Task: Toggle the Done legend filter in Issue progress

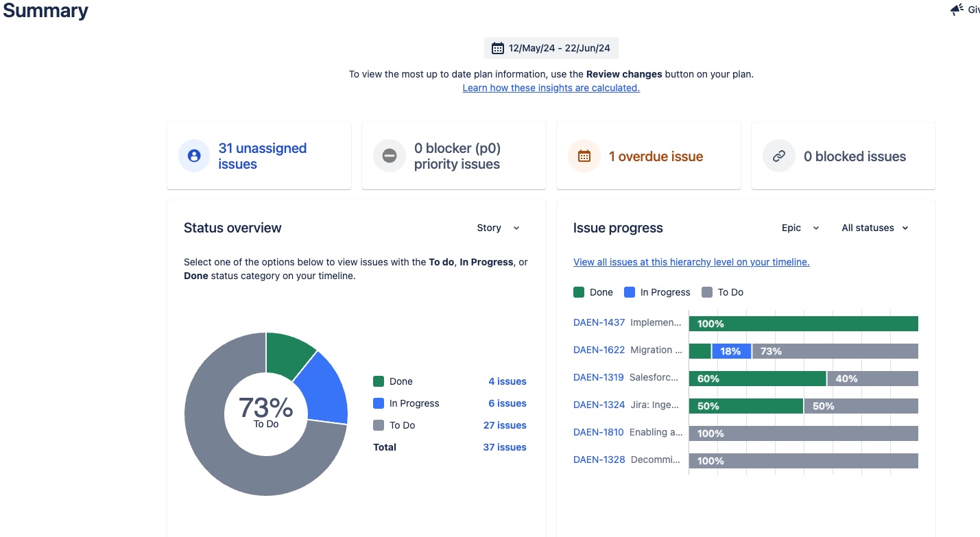Action: (593, 291)
